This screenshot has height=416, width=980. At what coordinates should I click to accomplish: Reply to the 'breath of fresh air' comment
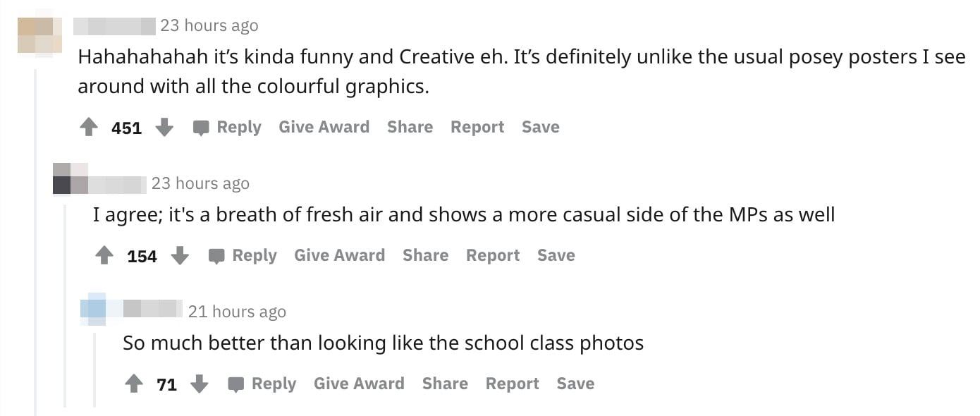pos(243,256)
